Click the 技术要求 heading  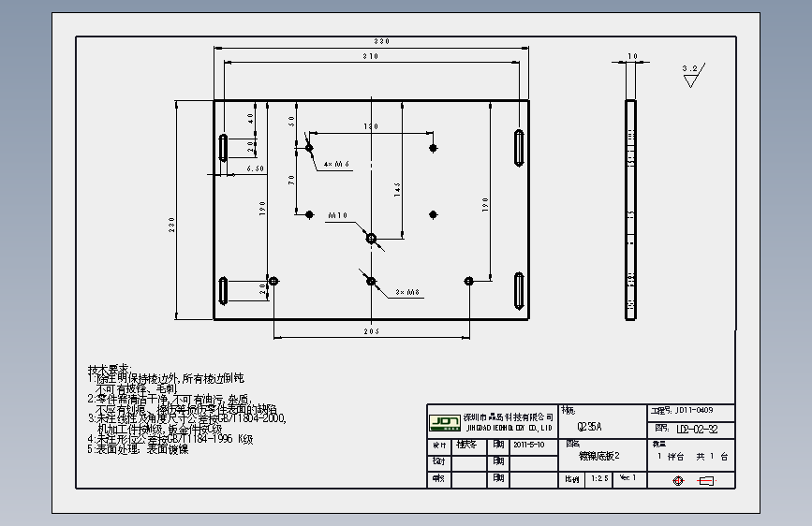tap(110, 369)
